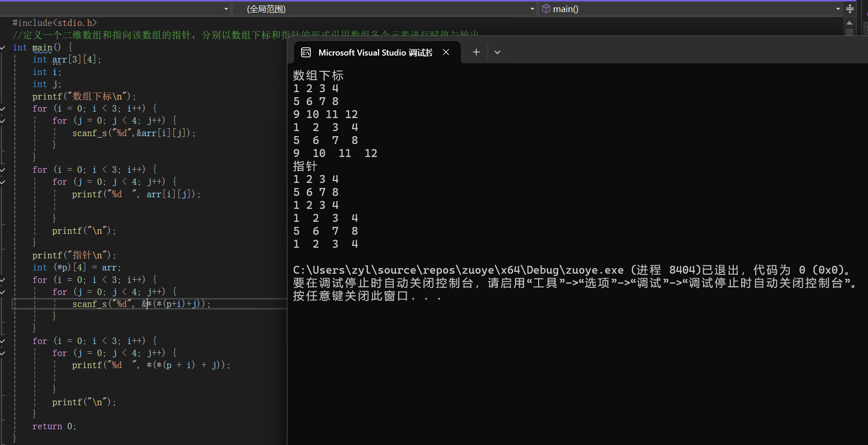This screenshot has width=868, height=445.
Task: Click the int main() function header
Action: coord(43,48)
